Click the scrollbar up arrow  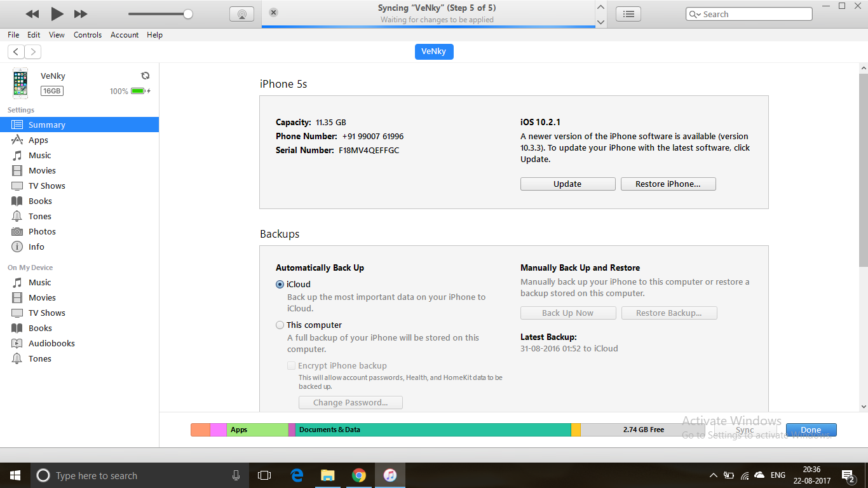pyautogui.click(x=864, y=67)
